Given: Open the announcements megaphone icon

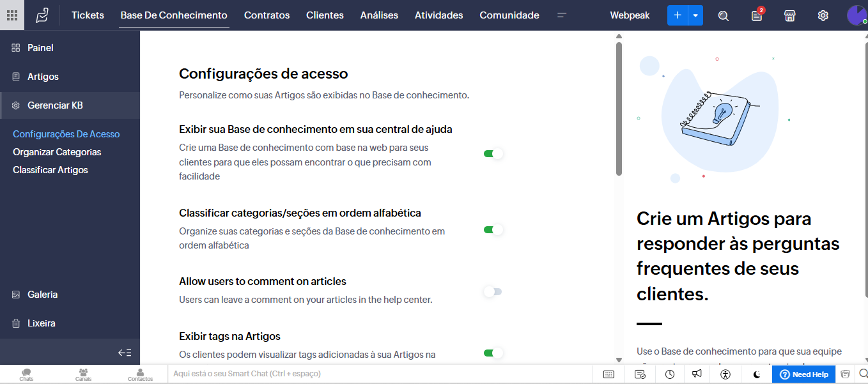Looking at the screenshot, I should coord(697,374).
